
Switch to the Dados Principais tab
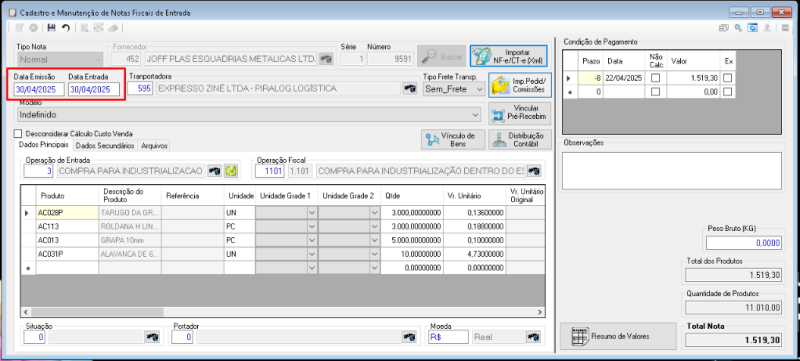coord(44,145)
